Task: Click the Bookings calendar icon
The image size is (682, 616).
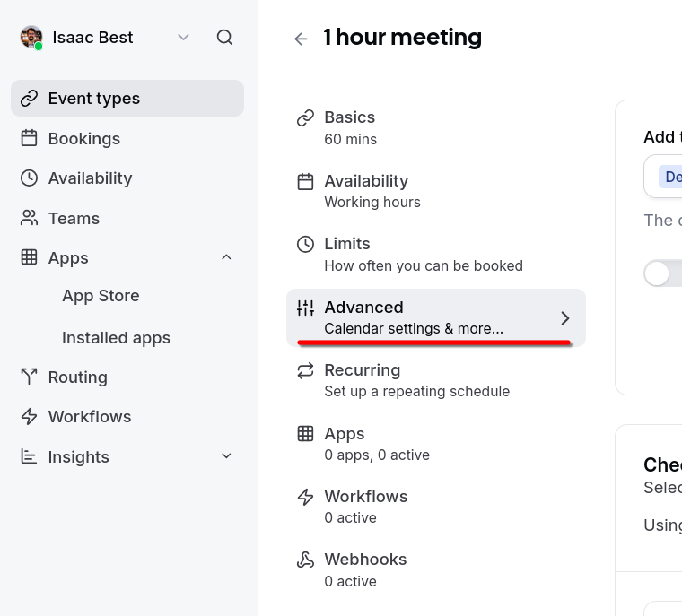Action: click(x=29, y=138)
